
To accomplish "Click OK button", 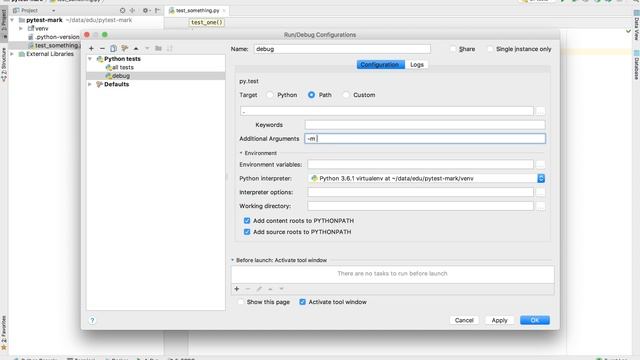I will coord(535,320).
